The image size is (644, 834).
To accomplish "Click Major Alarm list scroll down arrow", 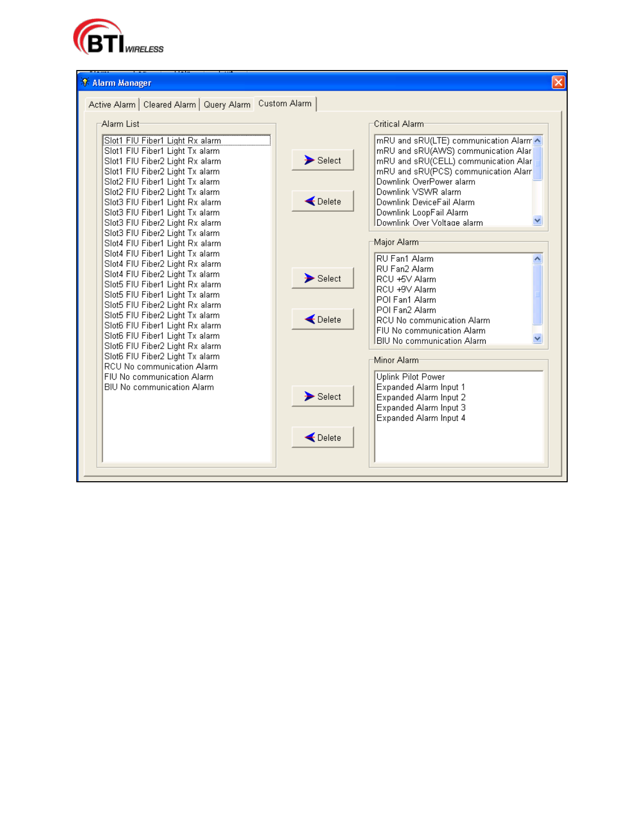I will tap(537, 339).
